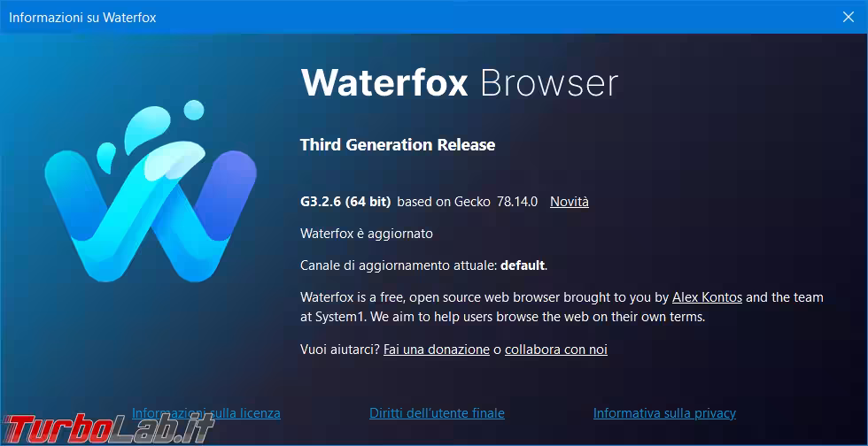
Task: Click the Waterfox Browser heading
Action: point(460,83)
